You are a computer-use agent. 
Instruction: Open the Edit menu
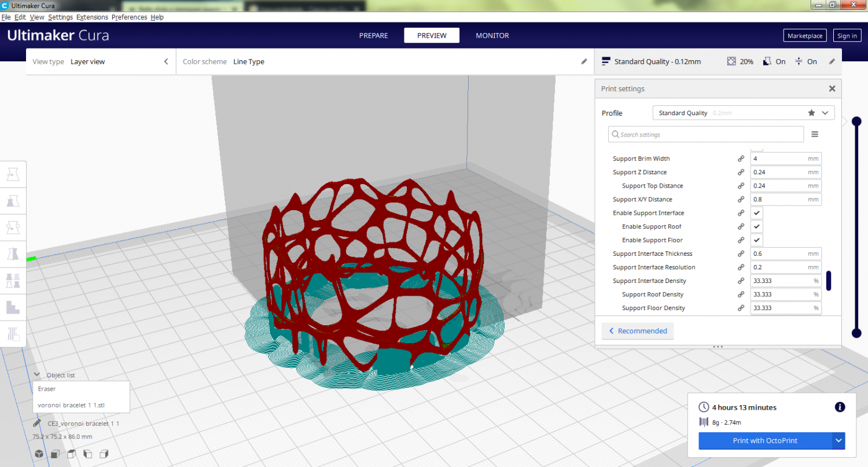coord(20,17)
